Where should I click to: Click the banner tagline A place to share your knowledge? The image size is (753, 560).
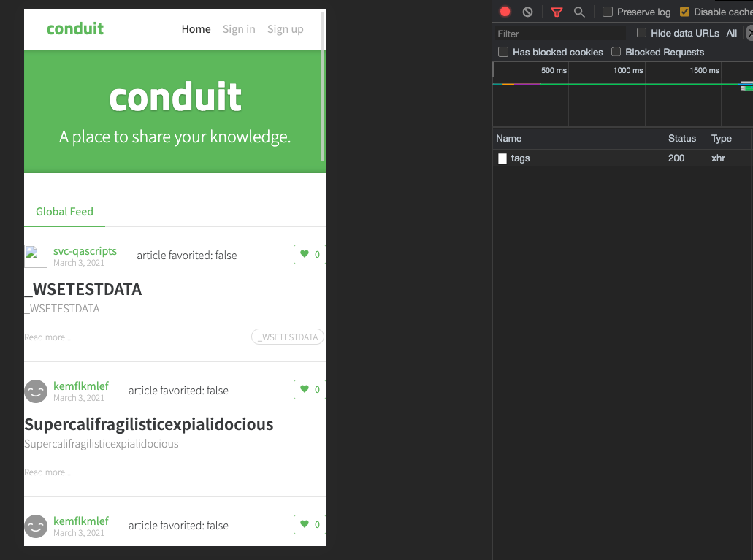click(175, 137)
